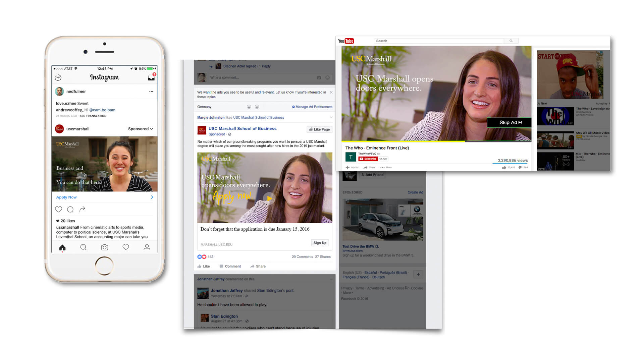Click the happy face ad feedback icon
644x362 pixels.
[x=249, y=107]
